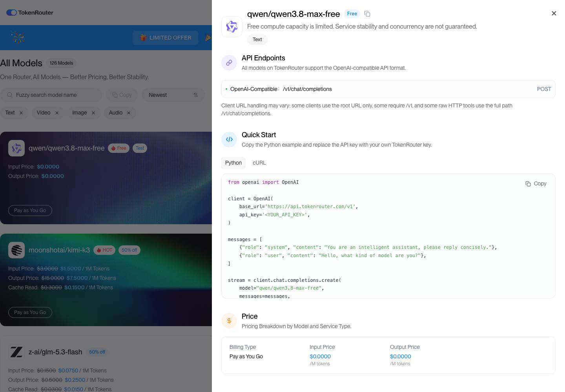The image size is (565, 392).
Task: Click the Quick Start code icon
Action: pyautogui.click(x=229, y=140)
